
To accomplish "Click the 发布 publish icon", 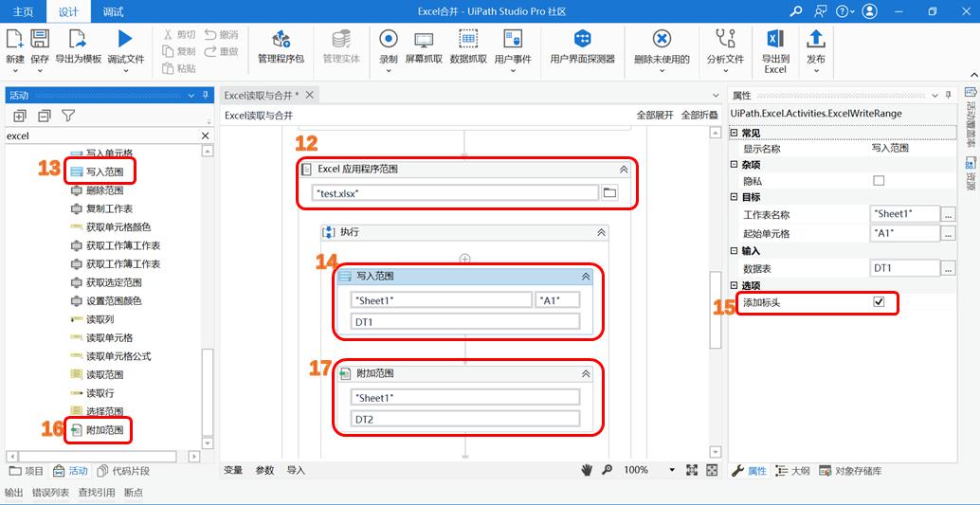I will (x=815, y=39).
